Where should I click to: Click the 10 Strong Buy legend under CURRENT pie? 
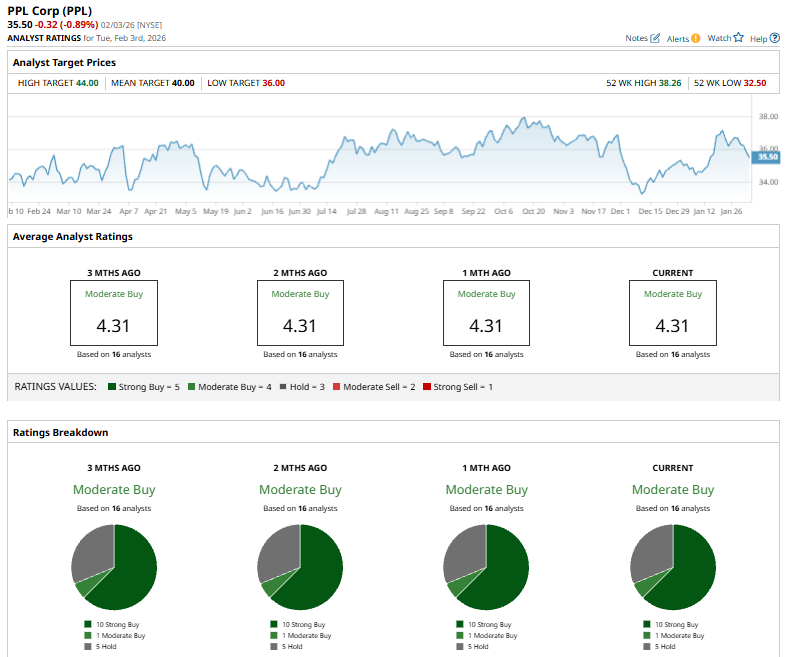coord(676,624)
